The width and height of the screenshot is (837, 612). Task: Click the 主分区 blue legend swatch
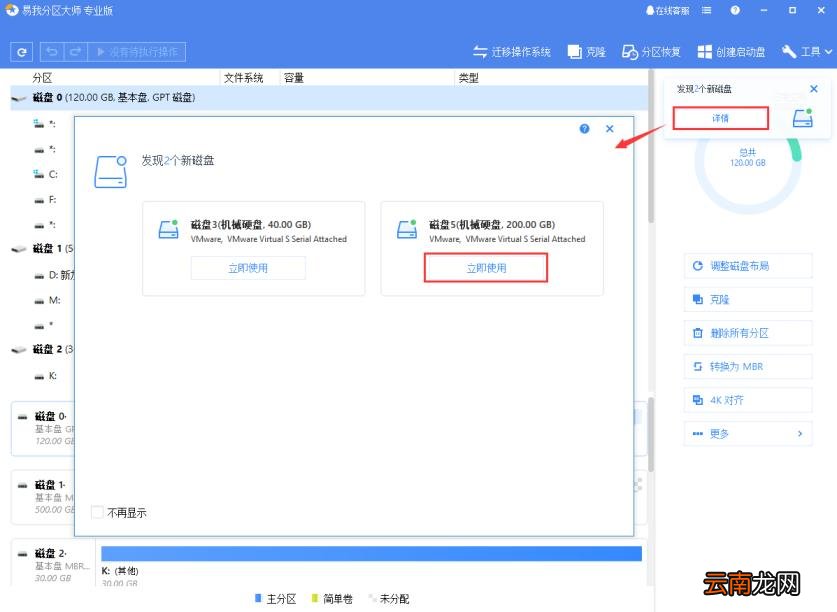pos(258,598)
